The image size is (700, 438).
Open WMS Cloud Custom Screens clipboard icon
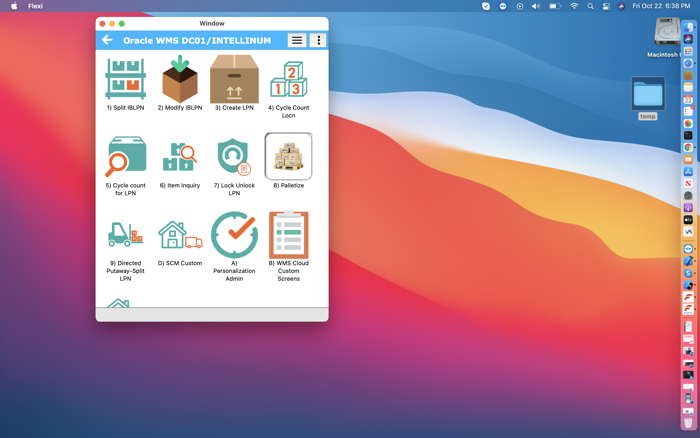(x=288, y=234)
